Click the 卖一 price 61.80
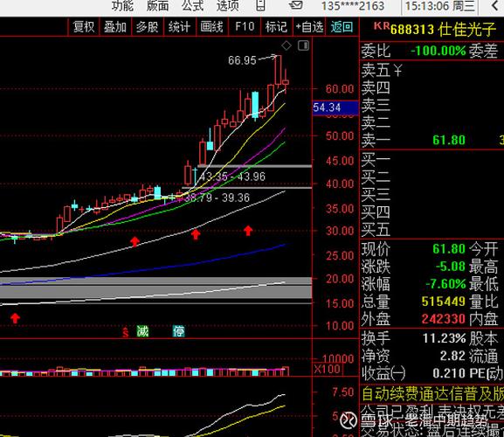 [449, 140]
